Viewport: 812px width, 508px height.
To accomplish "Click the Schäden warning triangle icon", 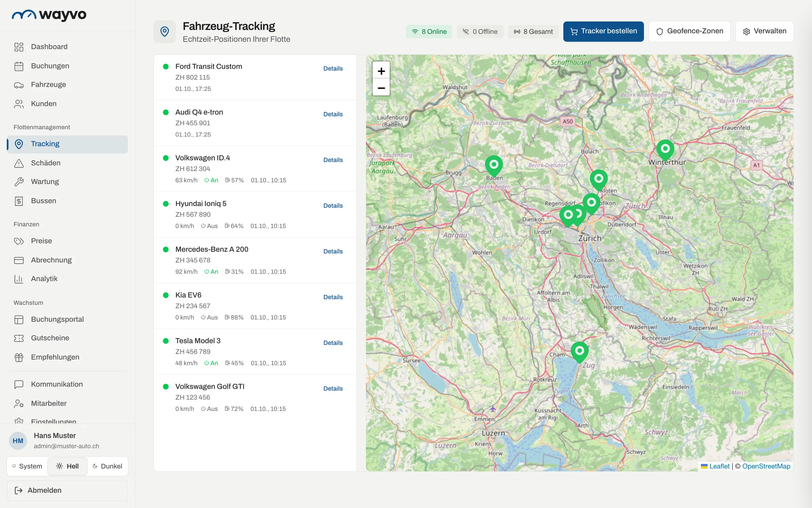I will pos(19,163).
